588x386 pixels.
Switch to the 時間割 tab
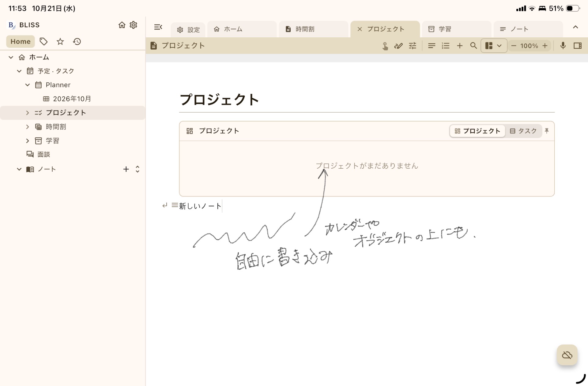313,29
